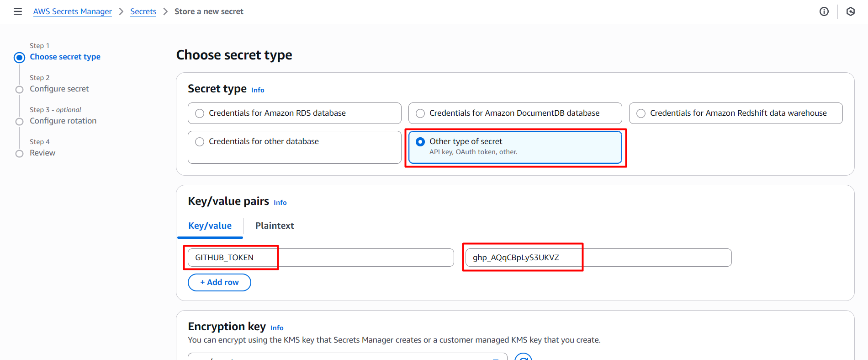Select Credentials for Amazon DocumentDB database
The width and height of the screenshot is (868, 360).
tap(515, 113)
